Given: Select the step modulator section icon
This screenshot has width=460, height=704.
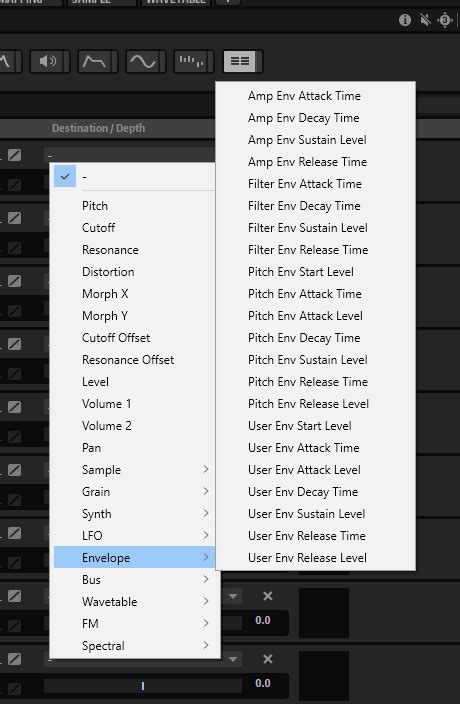Looking at the screenshot, I should click(x=194, y=61).
